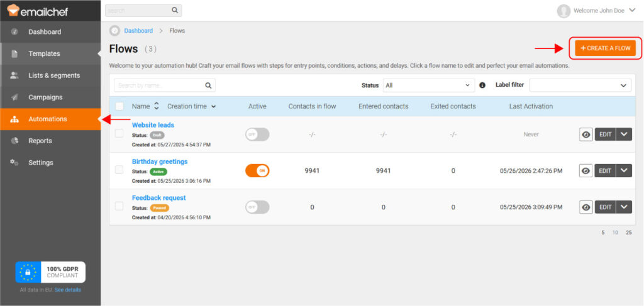Screen dimensions: 644x306
Task: Expand Website leads edit dropdown arrow
Action: pyautogui.click(x=624, y=134)
